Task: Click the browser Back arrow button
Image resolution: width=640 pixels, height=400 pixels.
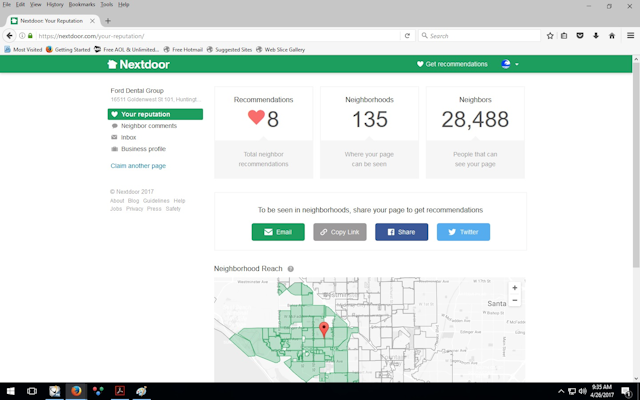Action: coord(9,36)
